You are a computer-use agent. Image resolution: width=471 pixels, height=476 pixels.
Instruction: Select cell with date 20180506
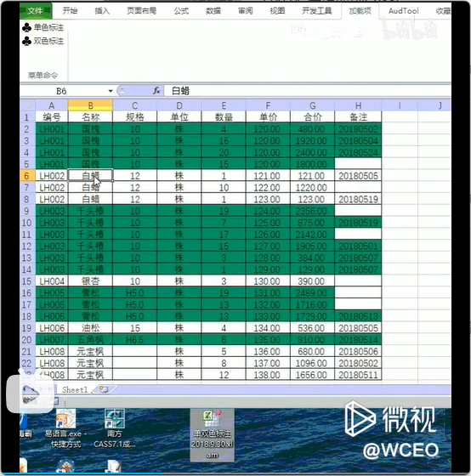point(358,352)
